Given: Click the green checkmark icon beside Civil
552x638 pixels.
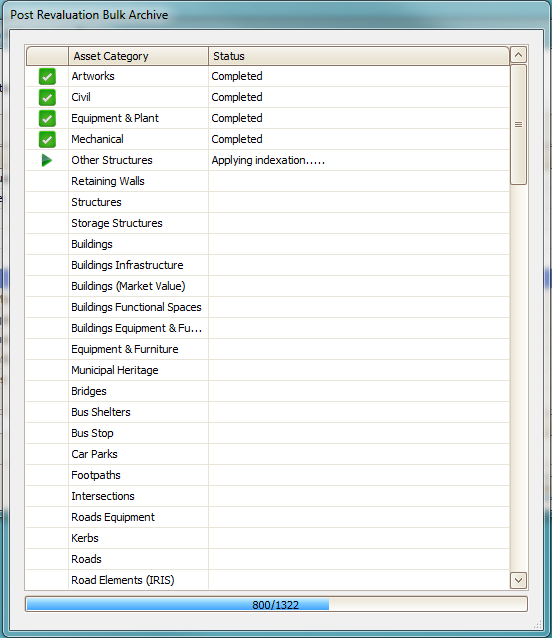Looking at the screenshot, I should click(x=47, y=98).
